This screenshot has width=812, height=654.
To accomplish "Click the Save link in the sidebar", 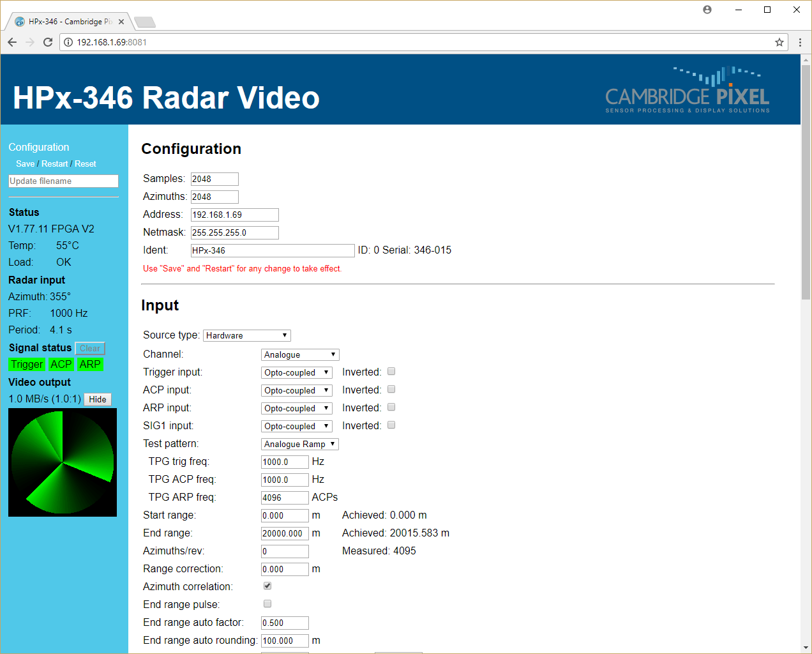I will (x=25, y=163).
